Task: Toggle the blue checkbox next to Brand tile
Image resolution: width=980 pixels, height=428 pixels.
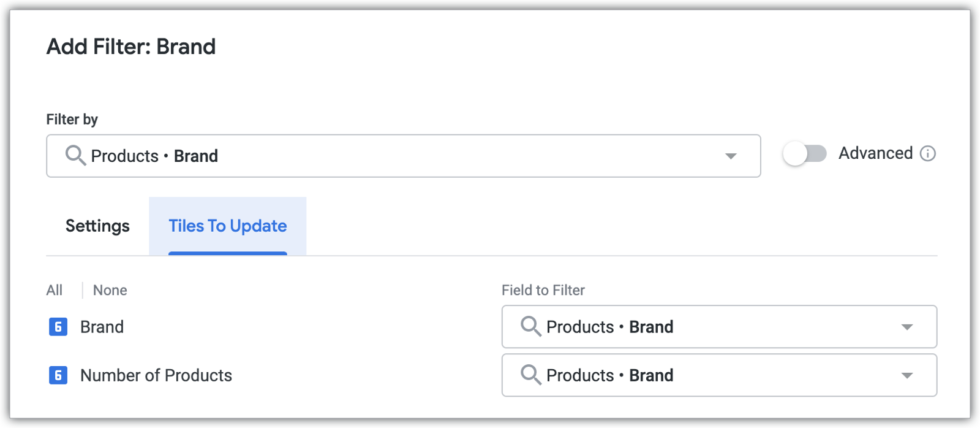Action: click(x=58, y=327)
